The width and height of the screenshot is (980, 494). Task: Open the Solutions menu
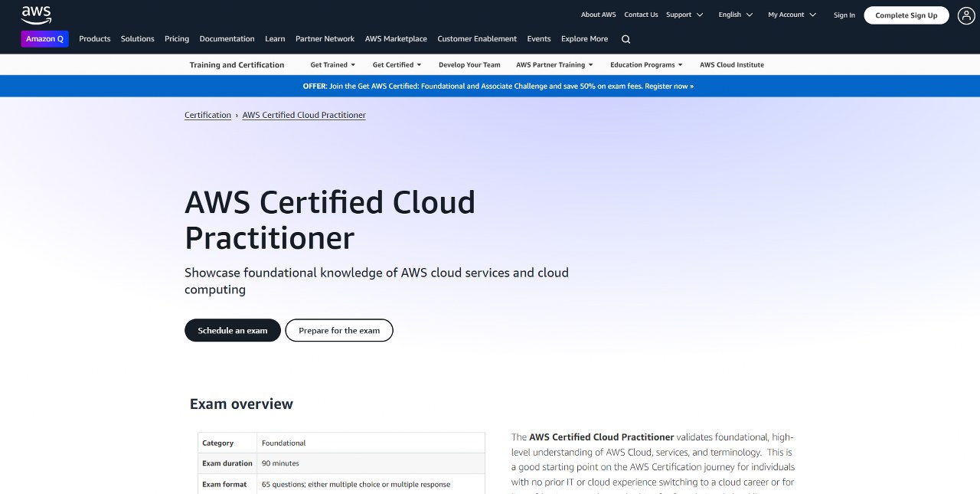(x=138, y=39)
